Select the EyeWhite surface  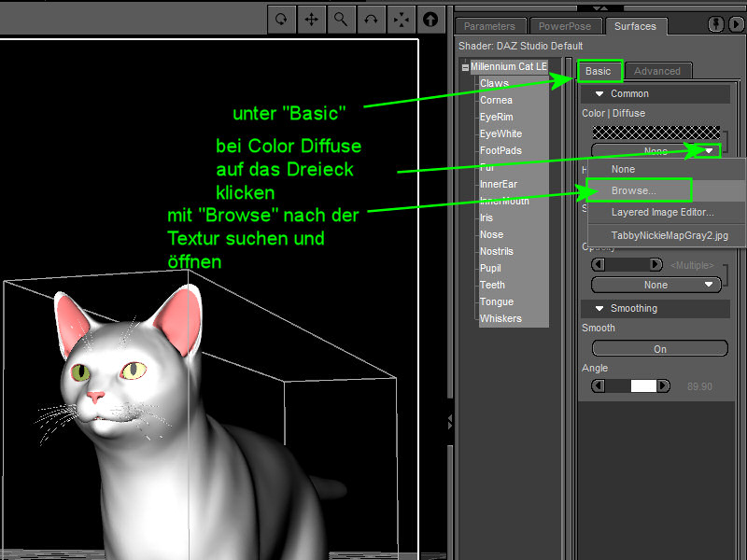point(500,133)
